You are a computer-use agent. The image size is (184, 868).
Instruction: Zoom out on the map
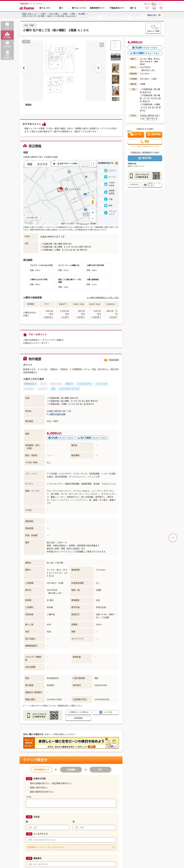[93, 218]
